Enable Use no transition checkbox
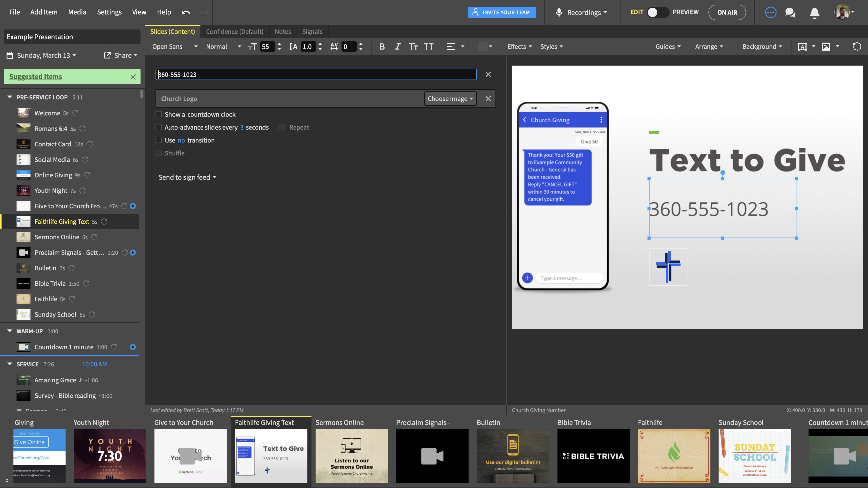This screenshot has width=868, height=488. (x=158, y=140)
